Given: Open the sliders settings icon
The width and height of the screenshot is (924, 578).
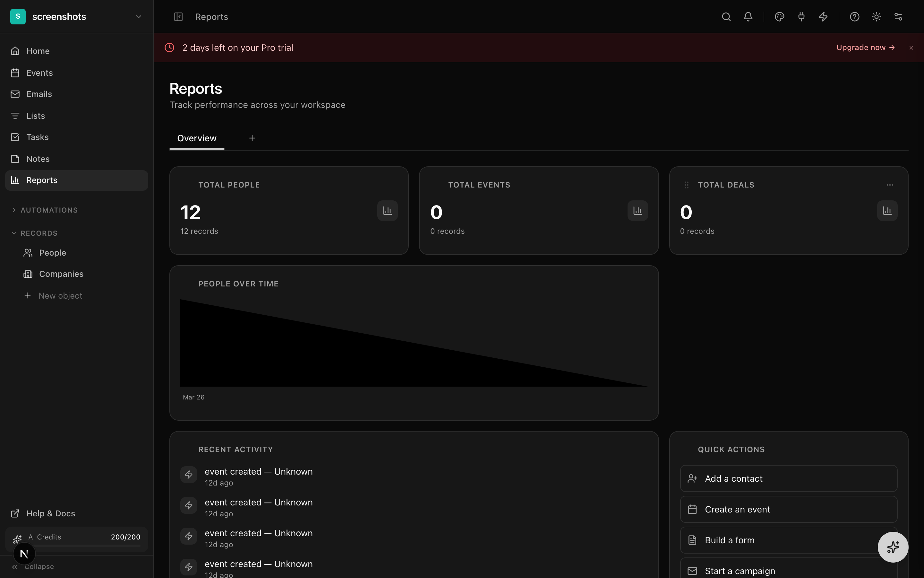Looking at the screenshot, I should 898,17.
